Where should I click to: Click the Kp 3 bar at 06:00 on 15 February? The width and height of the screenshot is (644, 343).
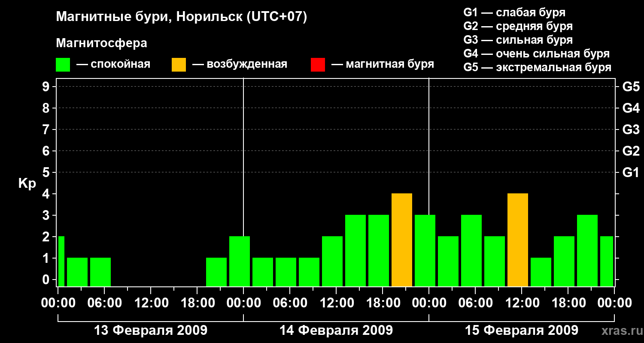click(x=471, y=251)
